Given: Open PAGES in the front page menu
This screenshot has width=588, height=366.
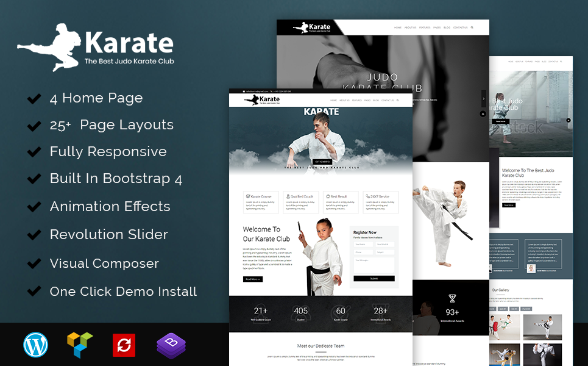Looking at the screenshot, I should tap(367, 100).
